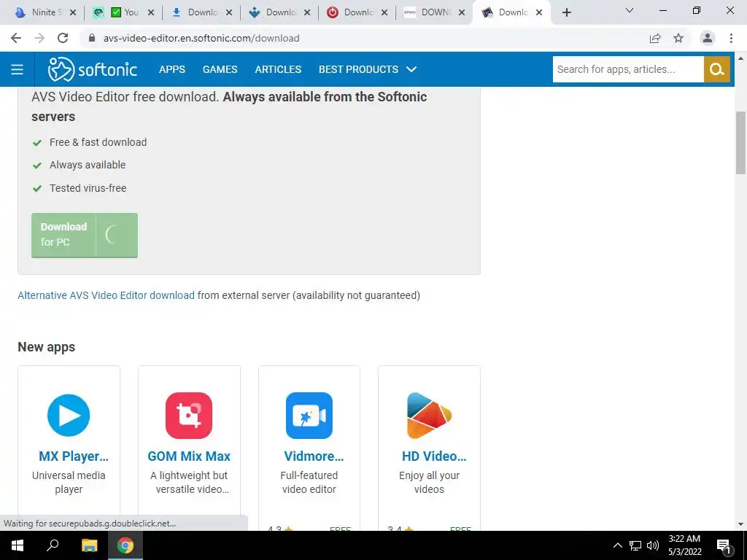
Task: Share this page using share icon
Action: pyautogui.click(x=655, y=38)
